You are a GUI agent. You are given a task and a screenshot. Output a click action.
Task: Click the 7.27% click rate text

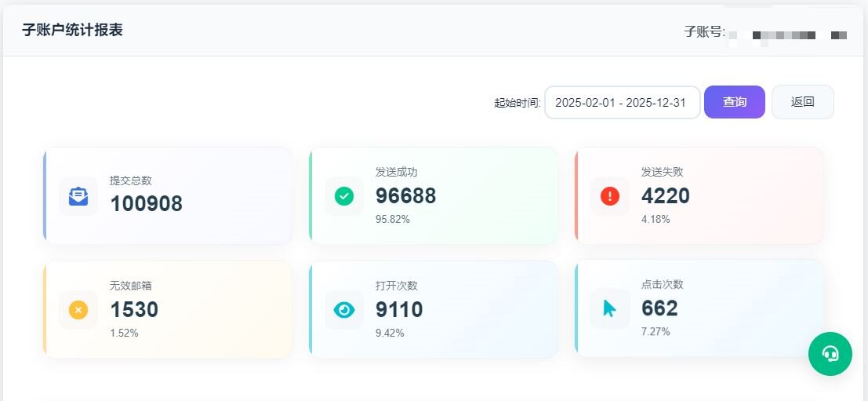(656, 331)
